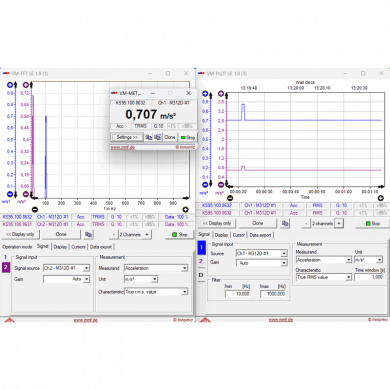This screenshot has height=390, width=390.
Task: Click blue plus zoom icon on FFT y-axis
Action: click(x=10, y=85)
